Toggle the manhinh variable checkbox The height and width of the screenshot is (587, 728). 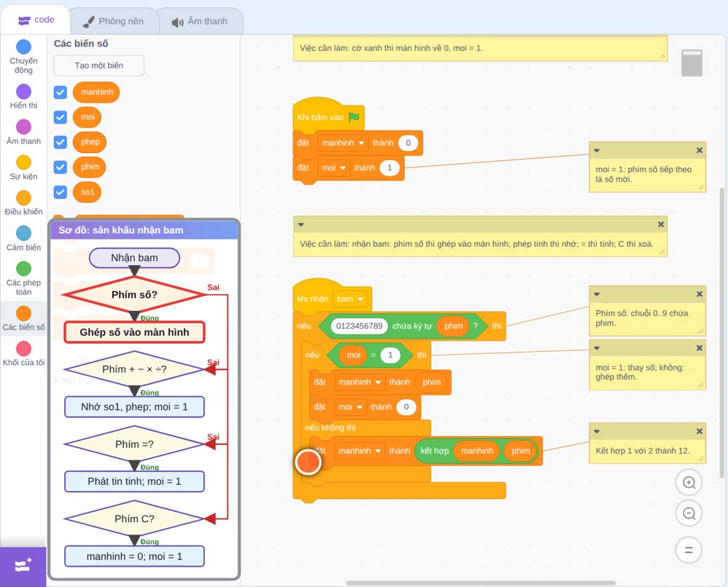click(60, 92)
